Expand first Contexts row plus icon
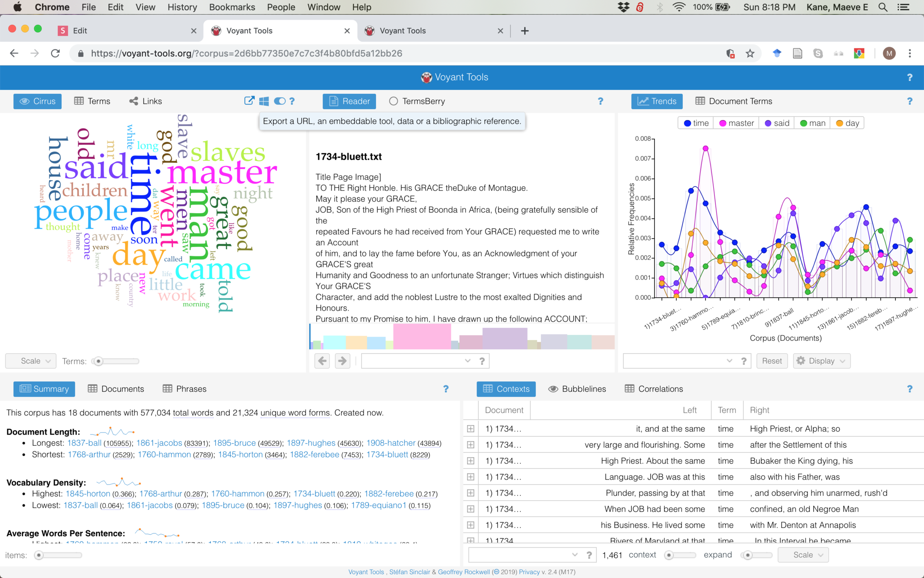The image size is (924, 578). 471,429
